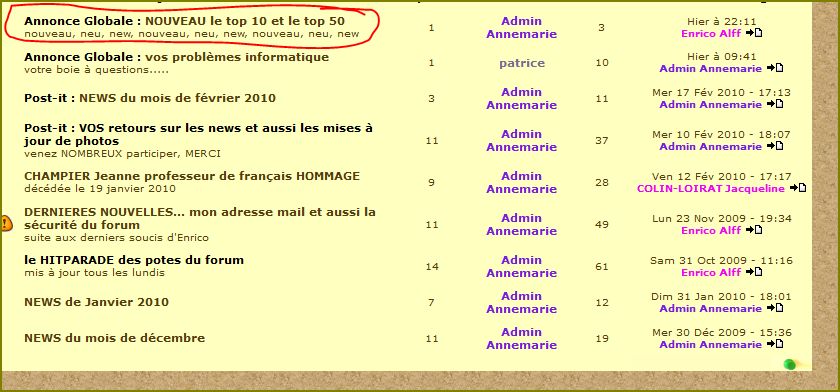Click subtitle 'venez NOMBREUX participer, MERCI'
Viewport: 840px width, 392px height.
pos(122,154)
